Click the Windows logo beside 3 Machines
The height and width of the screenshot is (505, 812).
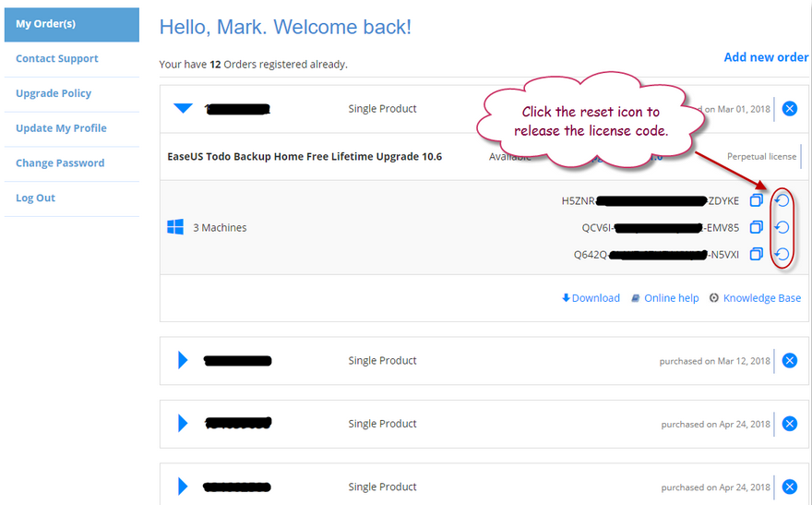(x=175, y=227)
